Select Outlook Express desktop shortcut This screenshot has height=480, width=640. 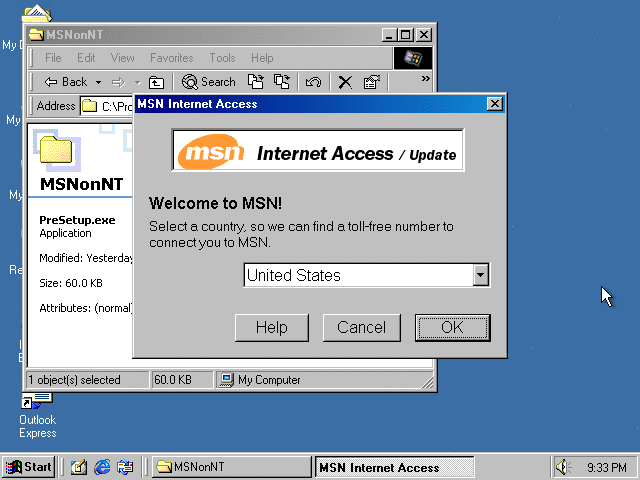(x=38, y=416)
